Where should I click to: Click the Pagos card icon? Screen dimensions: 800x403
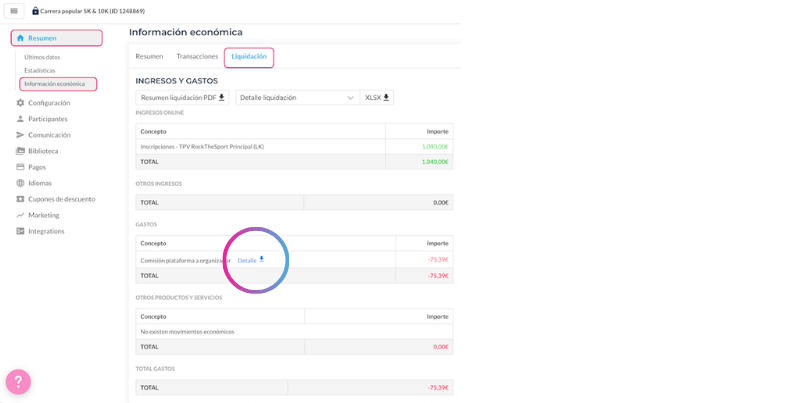pyautogui.click(x=20, y=167)
